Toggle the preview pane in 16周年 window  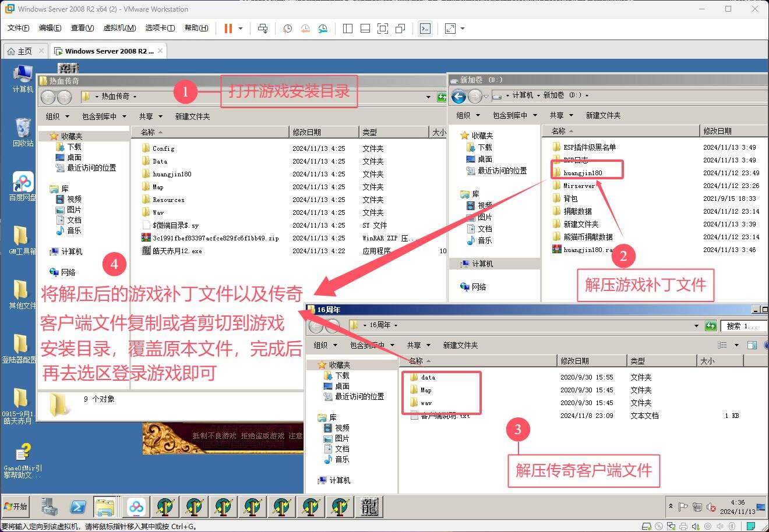pos(752,345)
